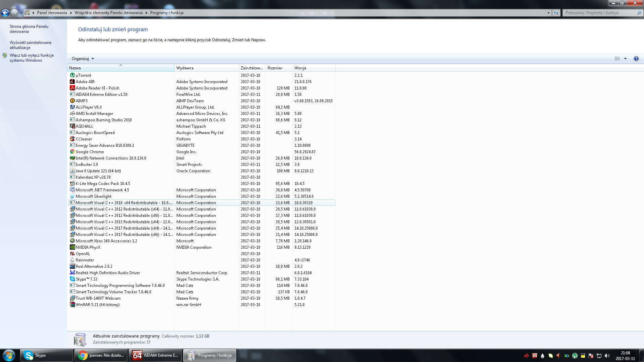
Task: Click the Intel Network Connections icon
Action: tap(72, 158)
